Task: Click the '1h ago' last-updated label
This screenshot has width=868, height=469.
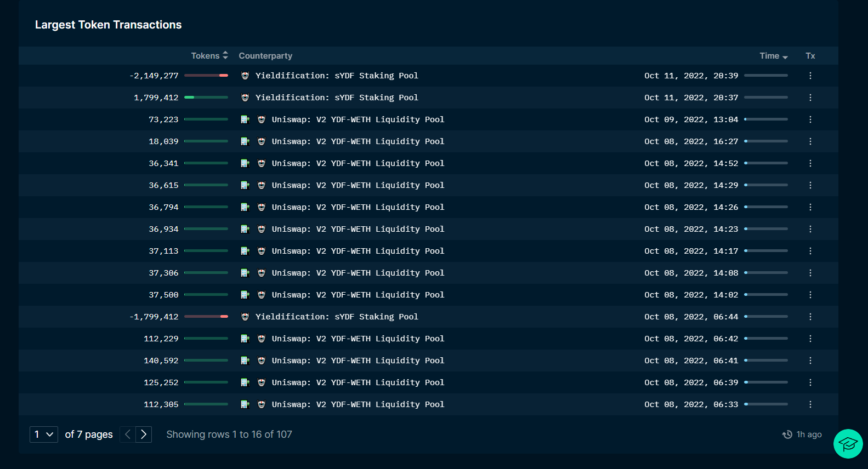Action: click(x=809, y=434)
